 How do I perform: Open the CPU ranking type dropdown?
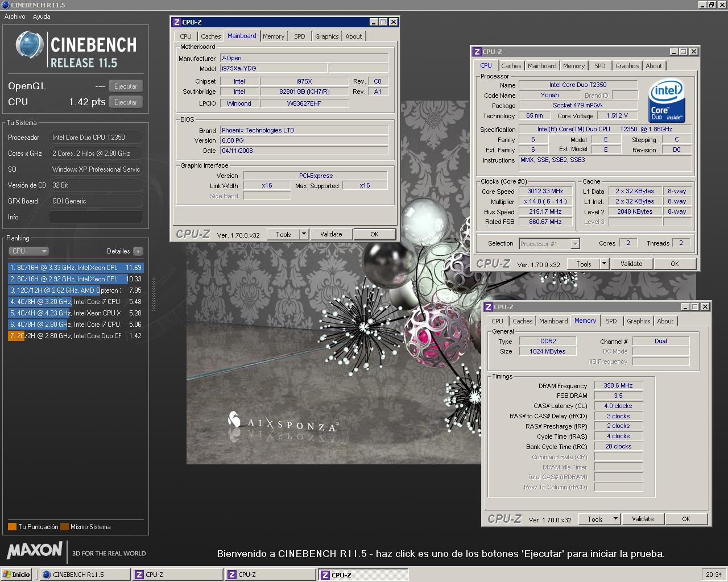click(x=28, y=251)
